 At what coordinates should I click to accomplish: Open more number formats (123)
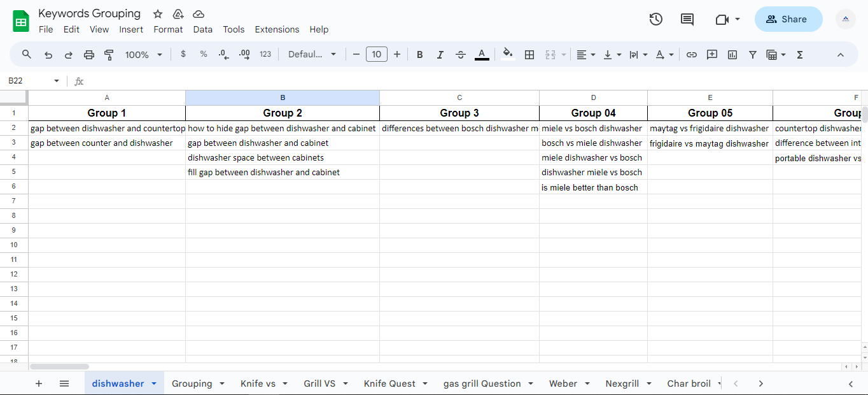tap(265, 54)
